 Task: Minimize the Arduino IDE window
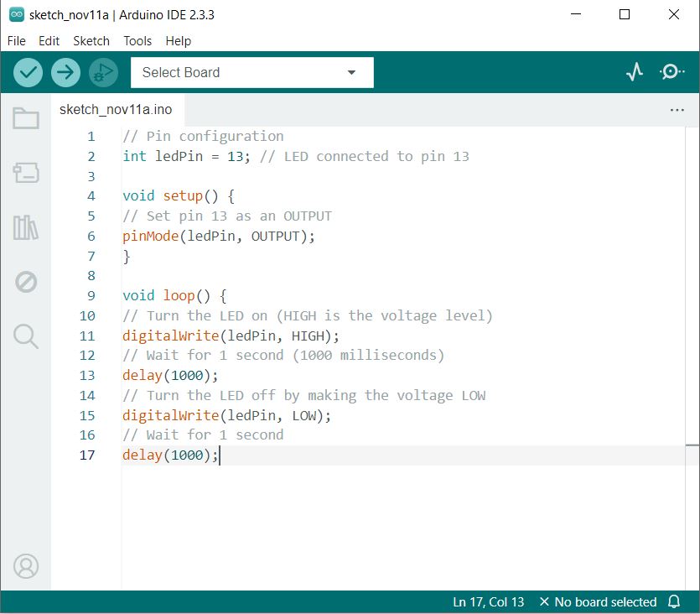[576, 14]
